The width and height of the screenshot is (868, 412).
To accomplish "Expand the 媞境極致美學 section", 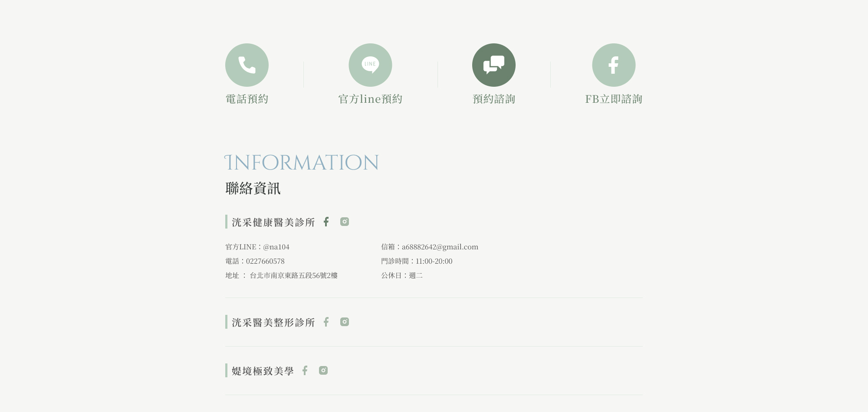I will click(x=263, y=371).
